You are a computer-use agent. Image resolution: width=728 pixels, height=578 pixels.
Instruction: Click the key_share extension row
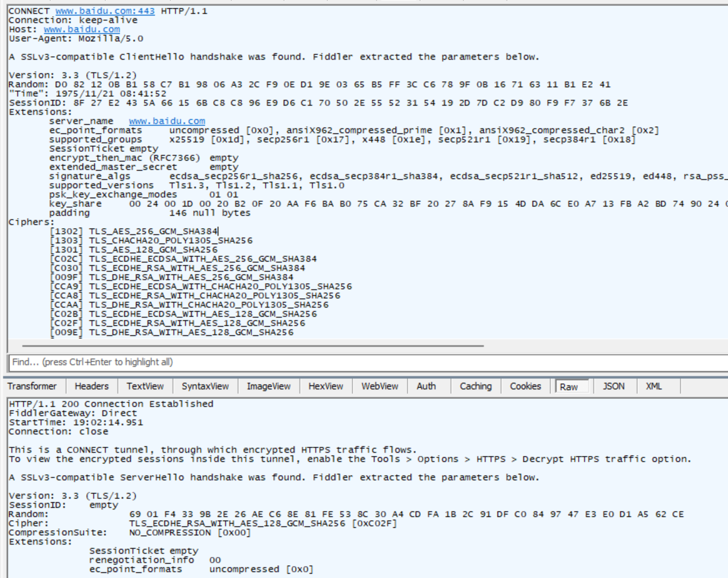pos(388,204)
